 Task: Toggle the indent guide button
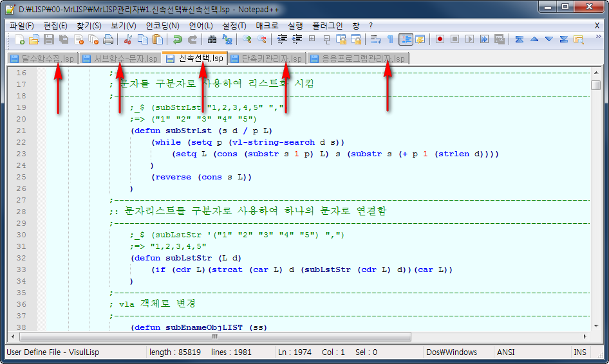click(406, 39)
